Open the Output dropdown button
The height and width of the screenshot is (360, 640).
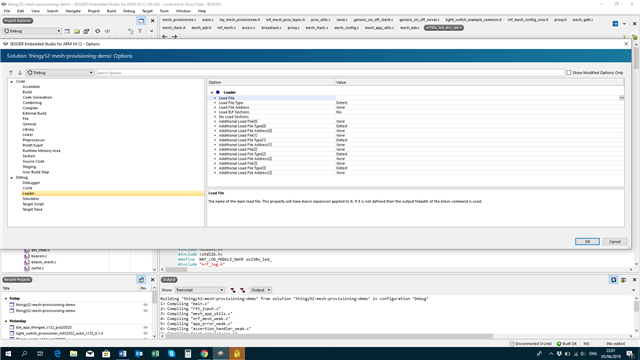(x=260, y=290)
